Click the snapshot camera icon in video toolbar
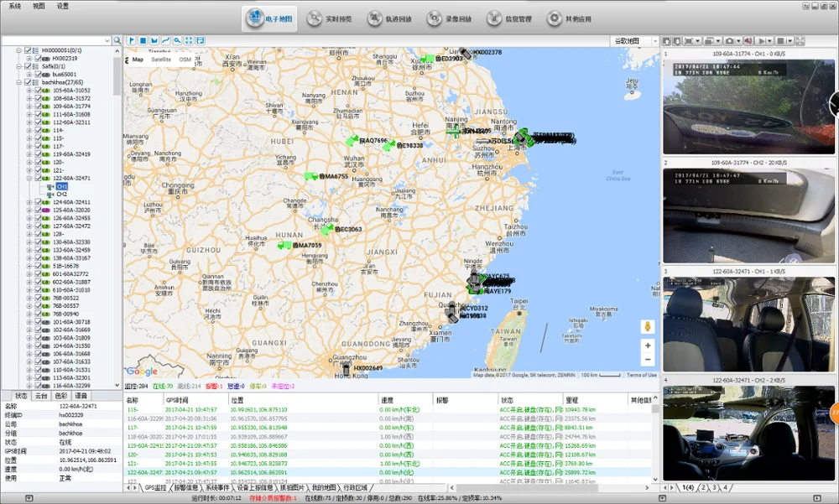839x504 pixels. pos(728,40)
